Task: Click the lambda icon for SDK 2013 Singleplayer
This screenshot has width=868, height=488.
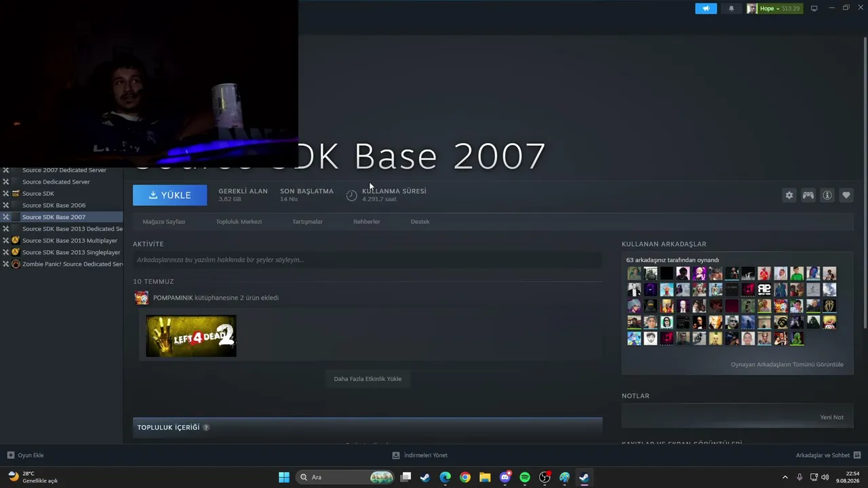Action: [16, 252]
